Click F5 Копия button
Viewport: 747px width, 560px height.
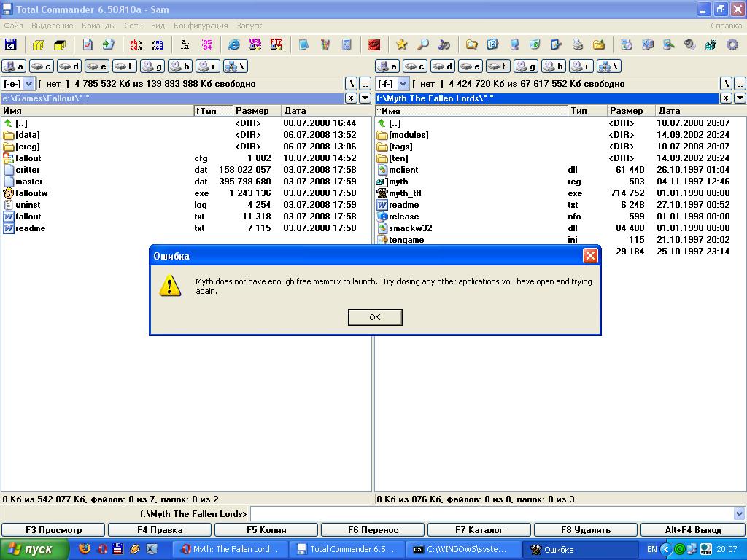click(266, 529)
